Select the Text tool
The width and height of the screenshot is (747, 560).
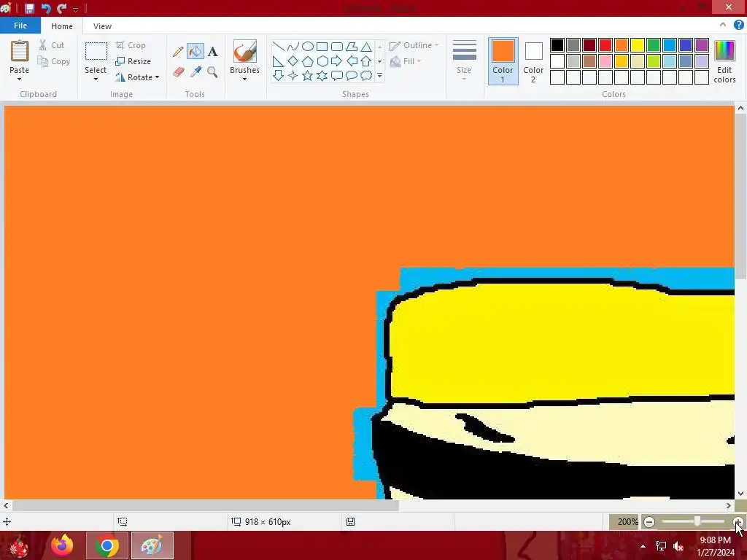click(x=212, y=52)
